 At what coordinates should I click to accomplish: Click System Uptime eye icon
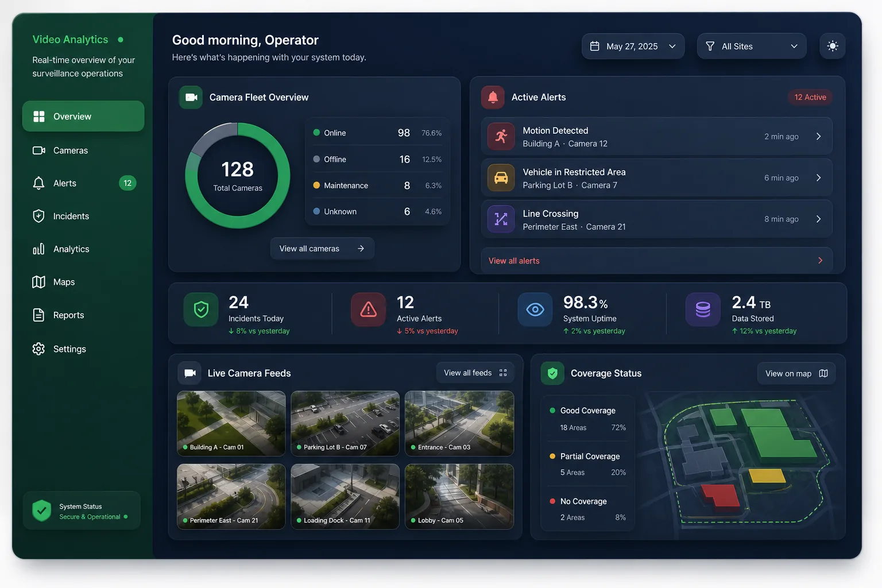click(535, 310)
